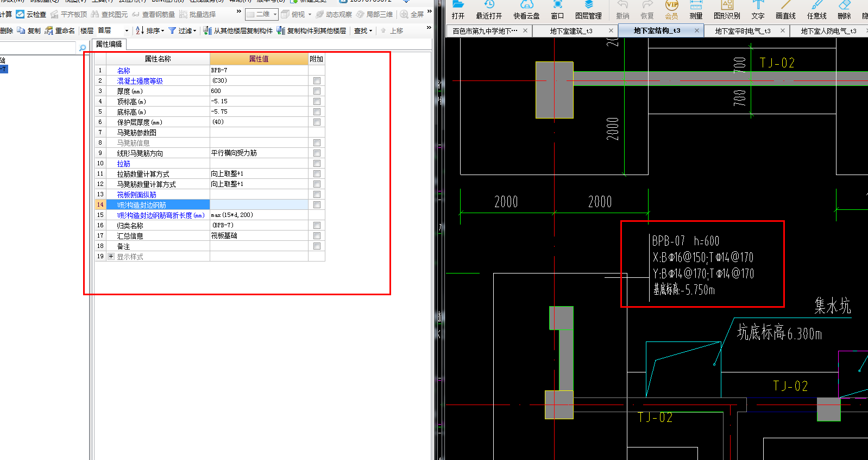This screenshot has height=460, width=868.
Task: Click the U形构造封边钢筋弯折长度 link
Action: pyautogui.click(x=161, y=215)
